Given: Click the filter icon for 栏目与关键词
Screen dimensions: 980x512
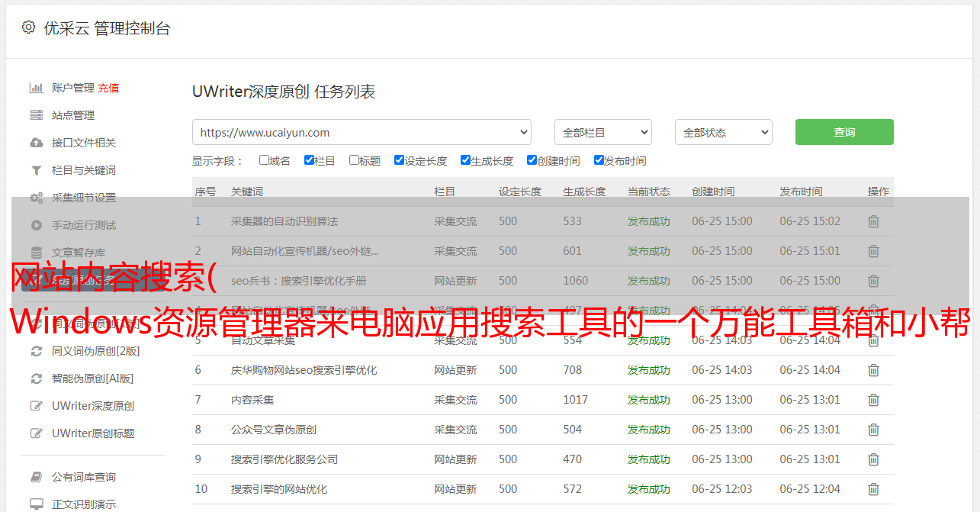Looking at the screenshot, I should coord(36,170).
